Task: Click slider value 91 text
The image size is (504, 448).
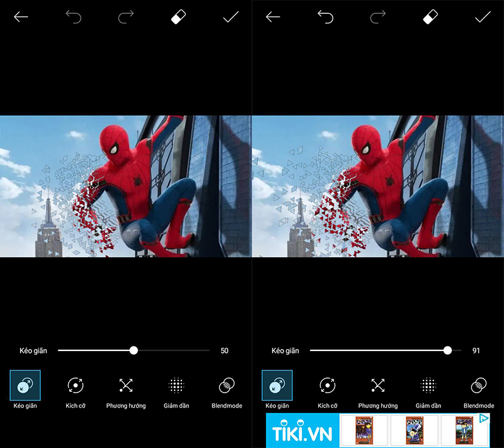Action: (476, 350)
